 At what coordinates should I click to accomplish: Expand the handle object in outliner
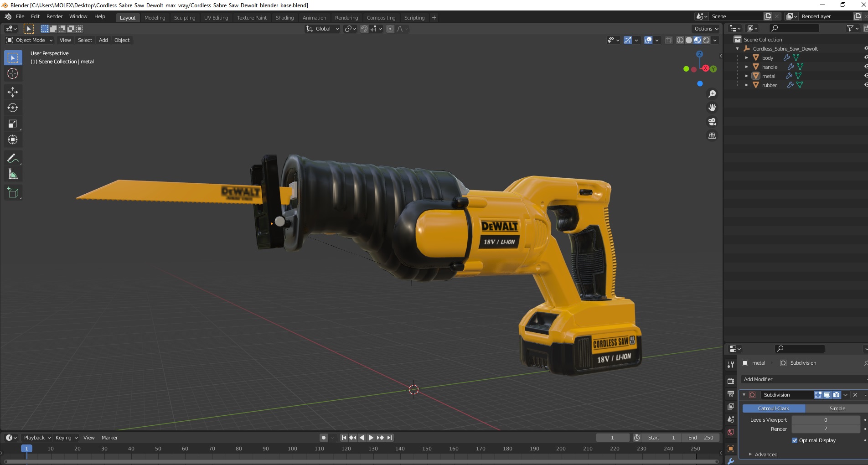(x=746, y=67)
